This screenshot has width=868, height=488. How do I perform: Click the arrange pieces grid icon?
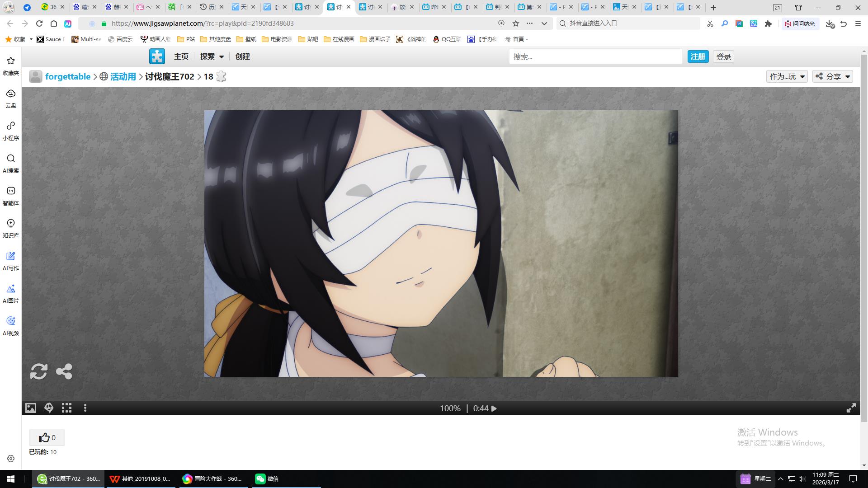(67, 408)
